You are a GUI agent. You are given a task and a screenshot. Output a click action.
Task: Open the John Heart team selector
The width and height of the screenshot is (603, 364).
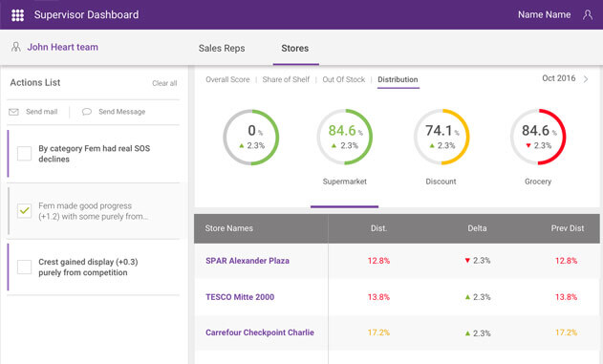[x=63, y=47]
